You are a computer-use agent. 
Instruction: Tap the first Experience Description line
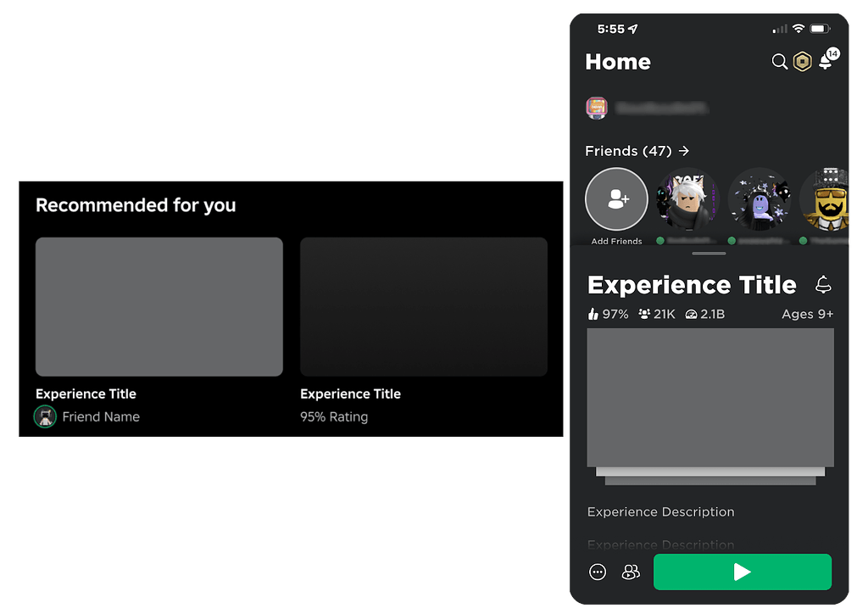[x=660, y=511]
